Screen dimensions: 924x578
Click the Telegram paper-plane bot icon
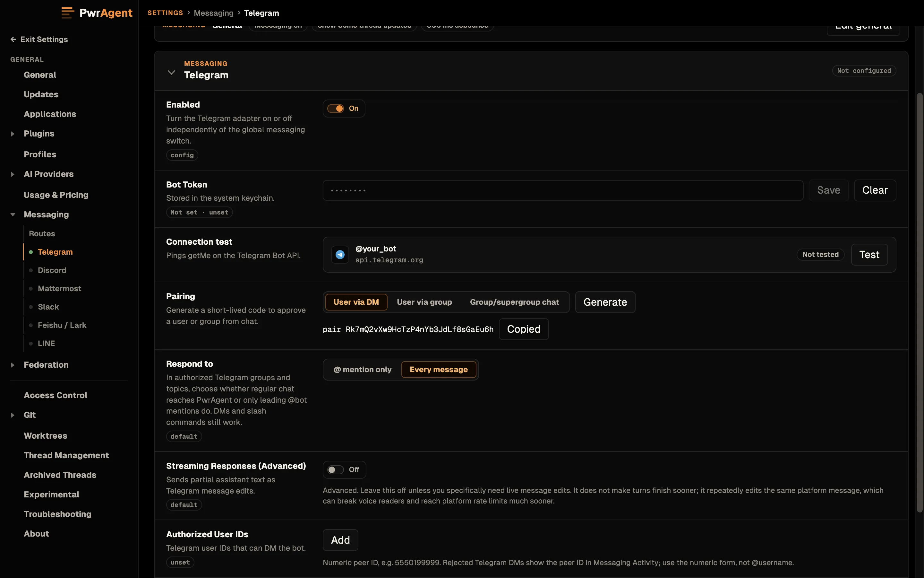tap(340, 255)
